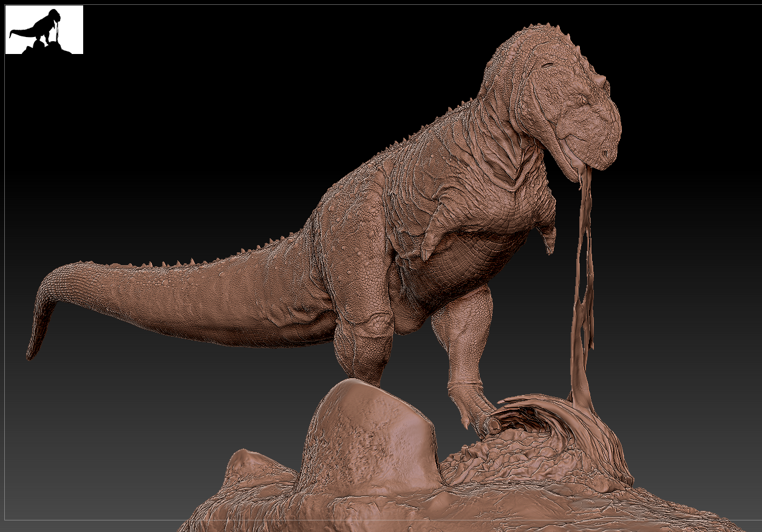
Task: Click the dinosaur silhouette thumbnail preview
Action: pyautogui.click(x=44, y=30)
